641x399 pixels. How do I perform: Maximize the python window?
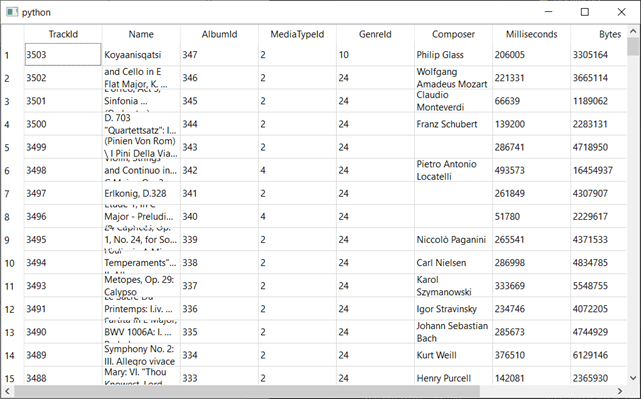pos(585,12)
